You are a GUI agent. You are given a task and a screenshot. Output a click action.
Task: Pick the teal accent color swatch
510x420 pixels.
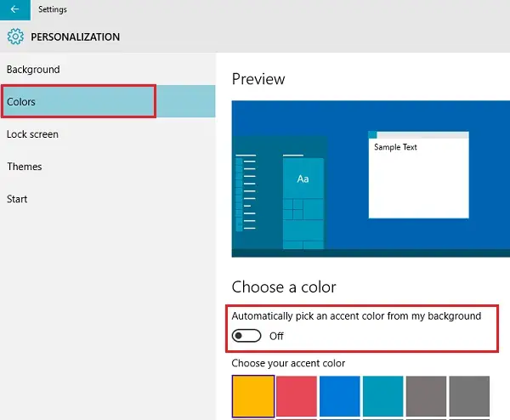coord(383,395)
